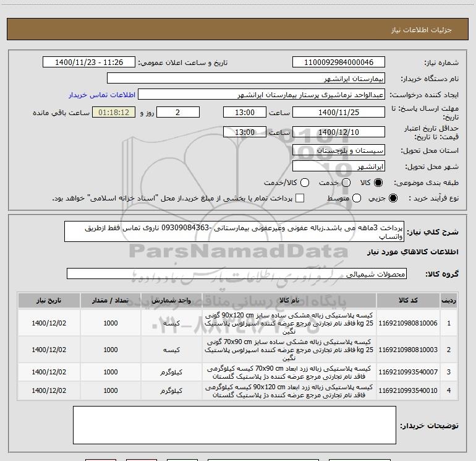Click the buyer name field بیمارستان ایرانشهر
Screen dimensions: 476x461
(246, 79)
